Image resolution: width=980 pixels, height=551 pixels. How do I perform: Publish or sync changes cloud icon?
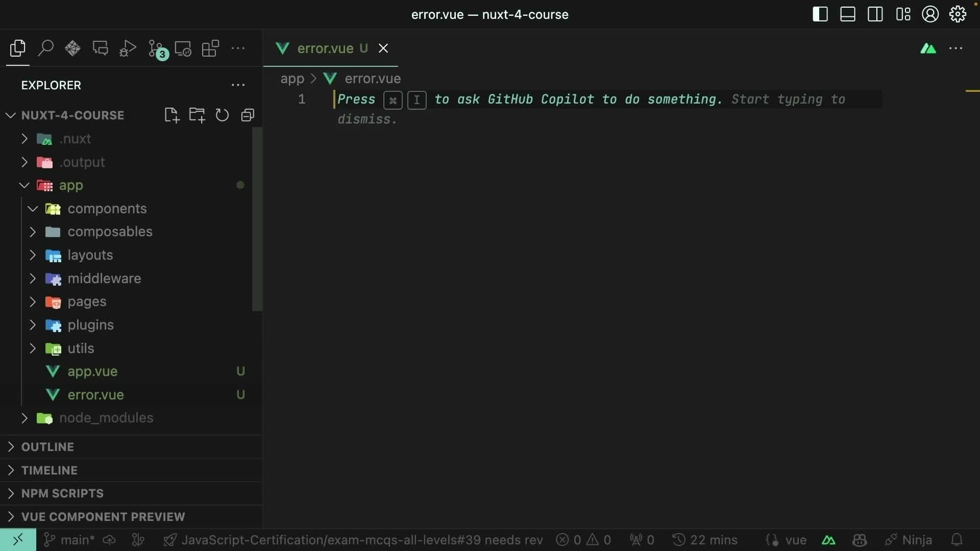(x=109, y=540)
